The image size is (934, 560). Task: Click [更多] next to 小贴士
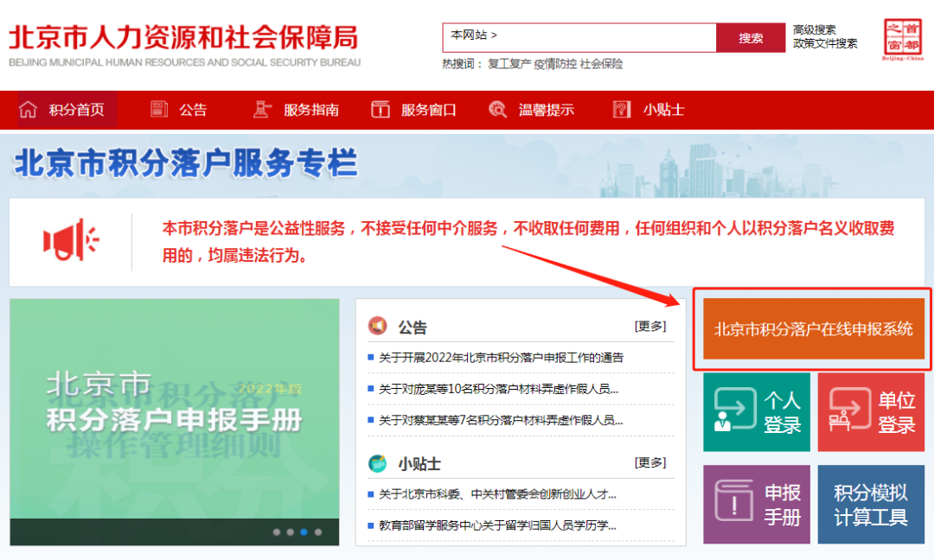[650, 462]
